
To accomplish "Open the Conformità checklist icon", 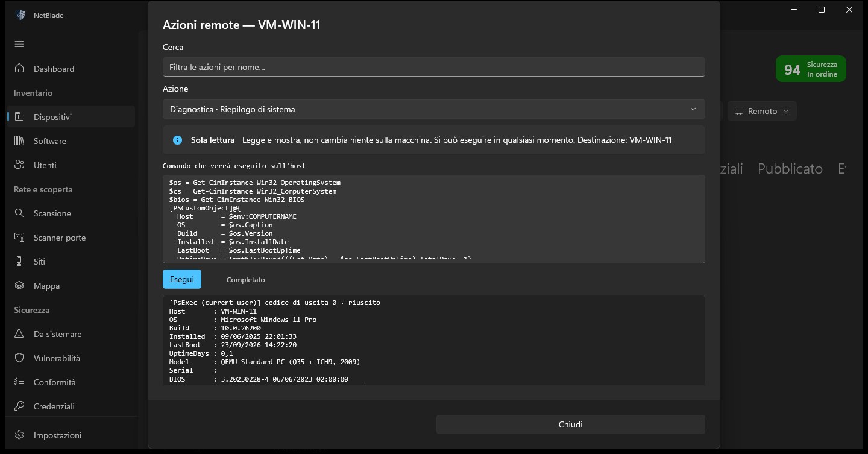I will pos(19,382).
